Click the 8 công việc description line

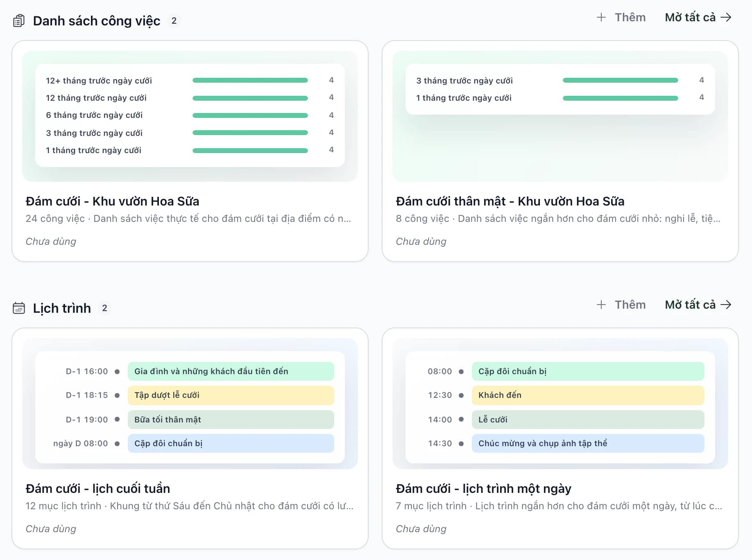(x=558, y=219)
